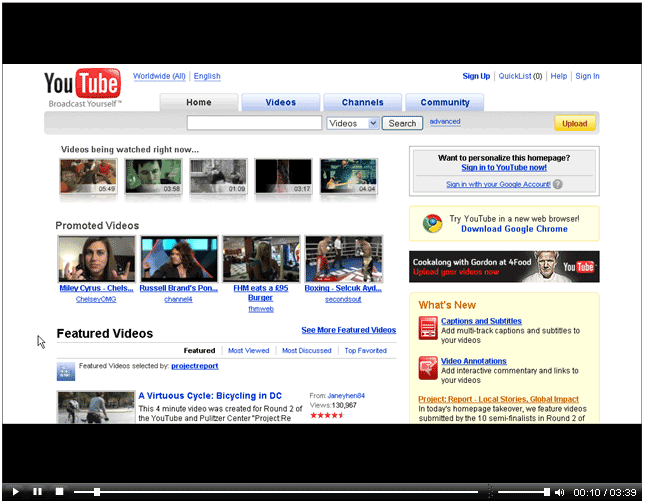Click the YouTube logo
645x504 pixels.
tap(82, 88)
